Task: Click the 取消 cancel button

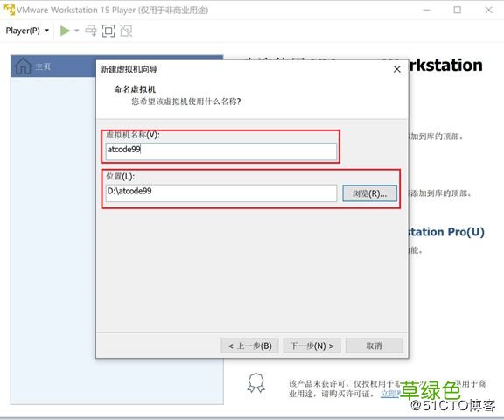Action: pos(374,346)
